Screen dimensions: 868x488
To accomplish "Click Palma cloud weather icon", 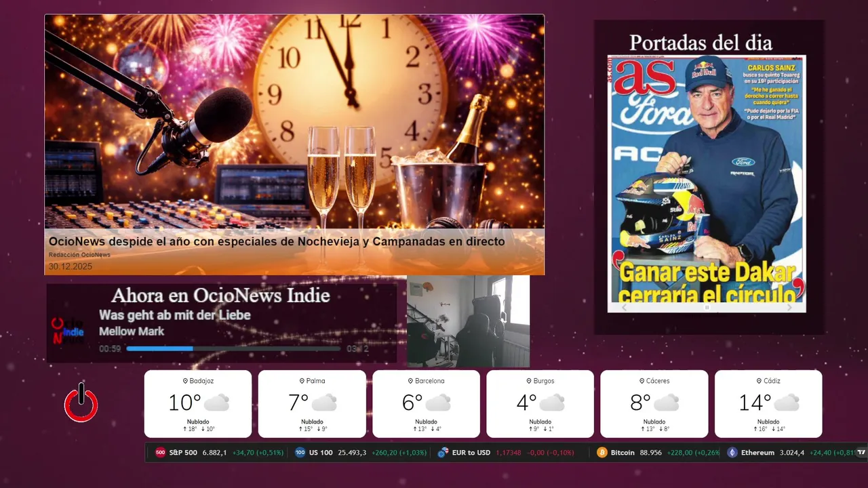I will point(324,403).
